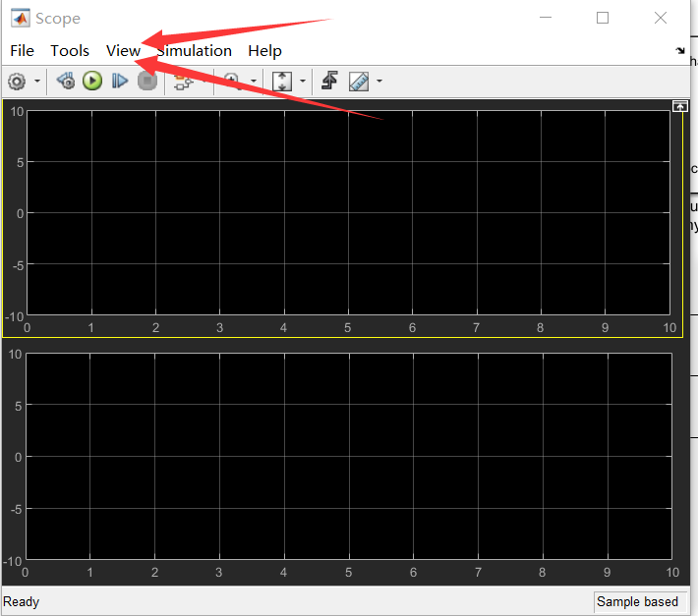Run the simulation with the green play button
This screenshot has width=698, height=616.
[92, 81]
